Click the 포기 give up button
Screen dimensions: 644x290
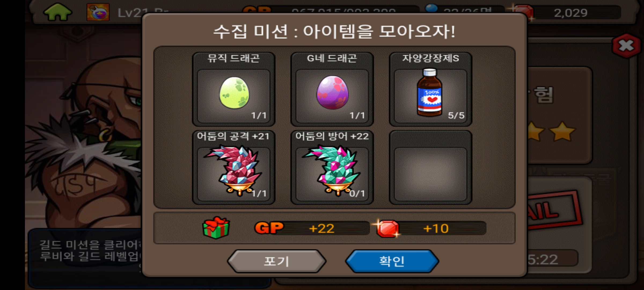[x=277, y=261]
